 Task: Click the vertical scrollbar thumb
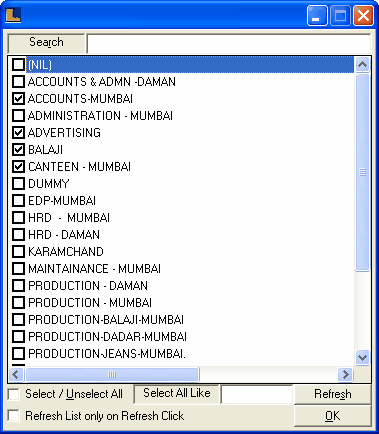point(362,172)
